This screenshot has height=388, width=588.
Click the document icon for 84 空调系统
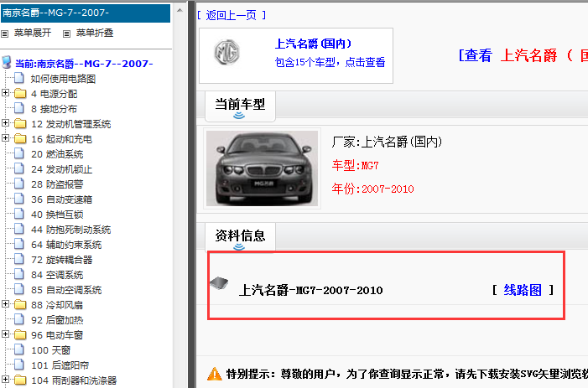tap(19, 274)
